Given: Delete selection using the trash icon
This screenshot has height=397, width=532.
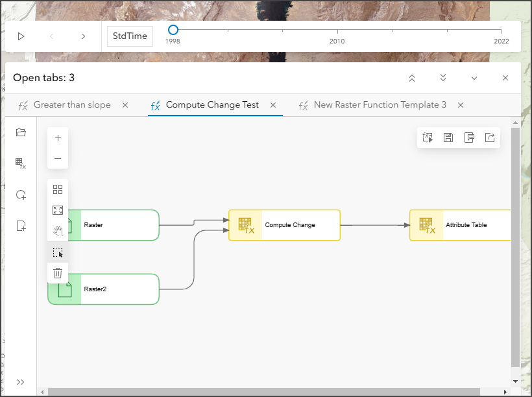Looking at the screenshot, I should coord(58,272).
